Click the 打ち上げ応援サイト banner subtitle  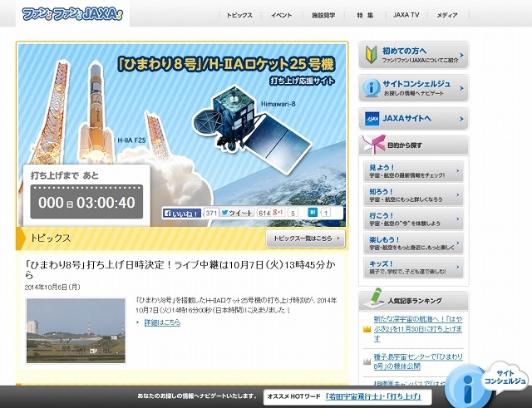coord(302,81)
